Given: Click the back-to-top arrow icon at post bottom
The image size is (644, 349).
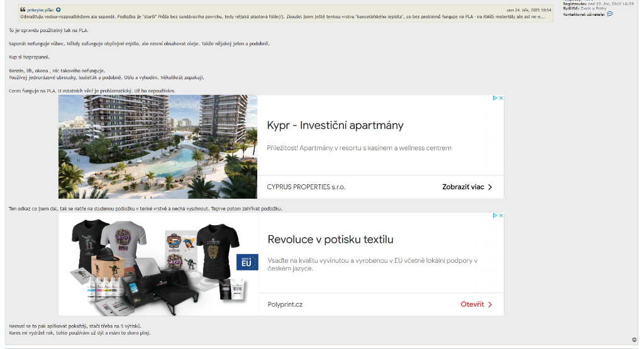Looking at the screenshot, I should click(x=634, y=340).
